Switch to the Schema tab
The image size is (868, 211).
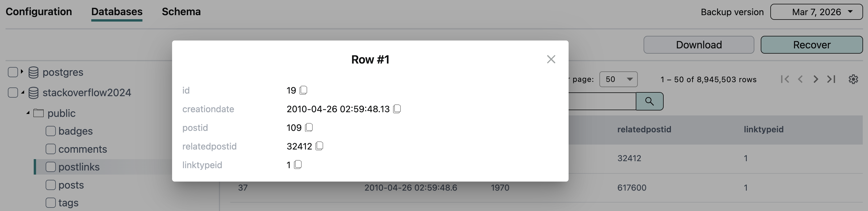click(181, 12)
